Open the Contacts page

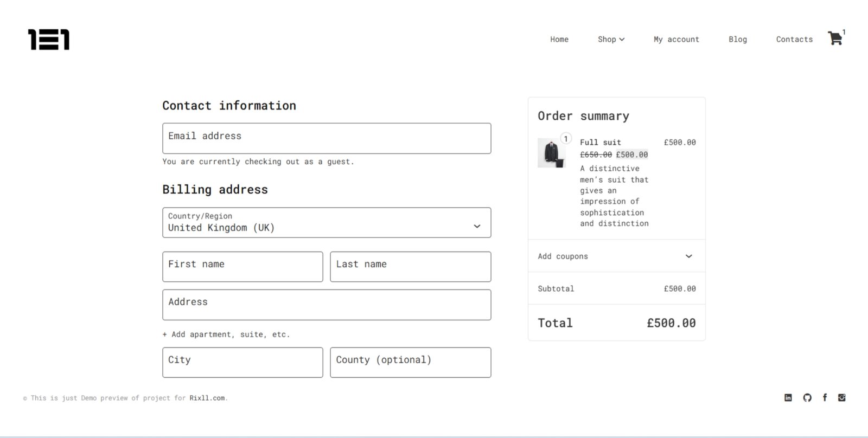pyautogui.click(x=794, y=40)
